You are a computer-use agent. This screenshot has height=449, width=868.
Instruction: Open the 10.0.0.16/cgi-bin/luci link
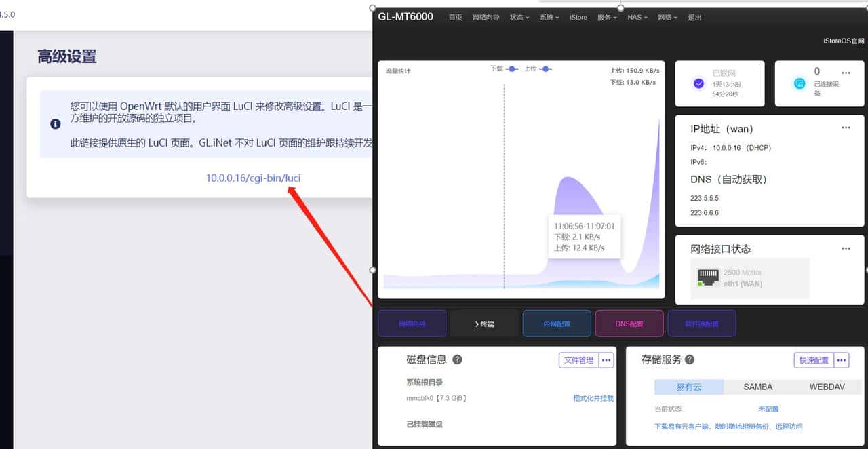click(254, 177)
